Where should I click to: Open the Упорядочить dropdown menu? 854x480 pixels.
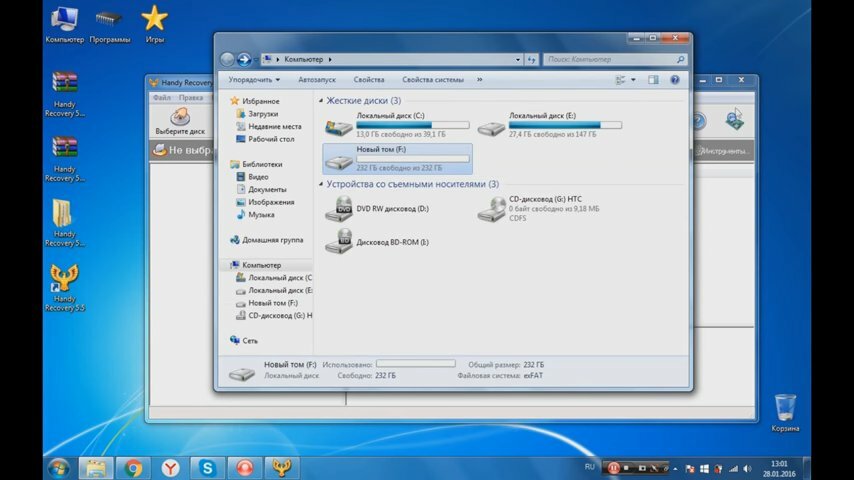click(254, 80)
